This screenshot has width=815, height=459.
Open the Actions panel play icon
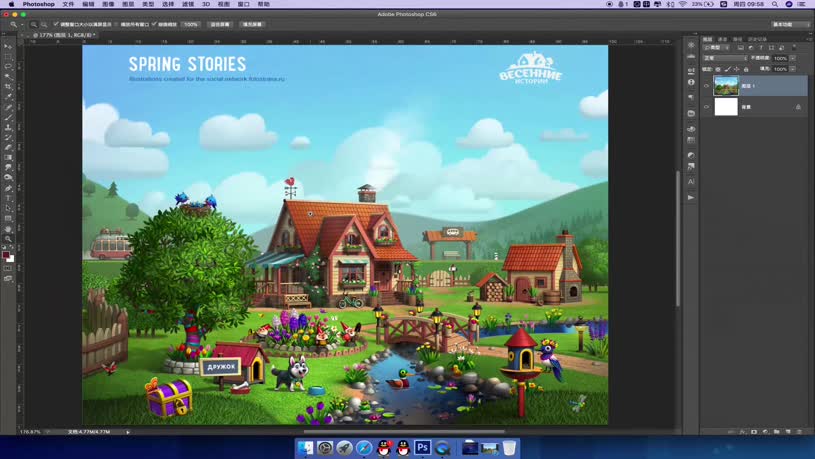691,198
